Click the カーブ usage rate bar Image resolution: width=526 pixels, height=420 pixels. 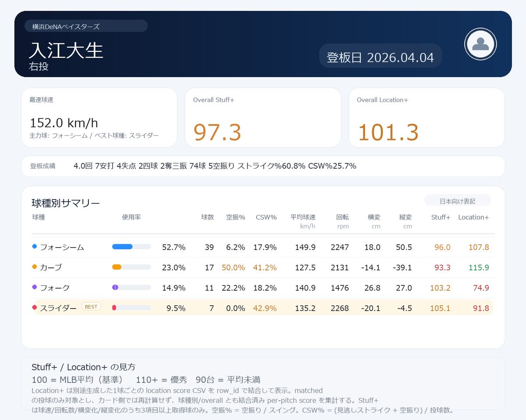pos(132,267)
